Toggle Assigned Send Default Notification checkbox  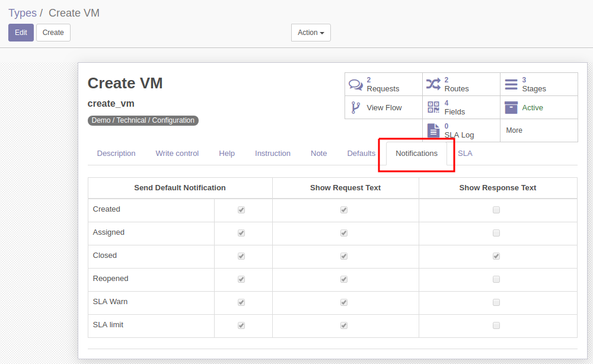tap(241, 233)
